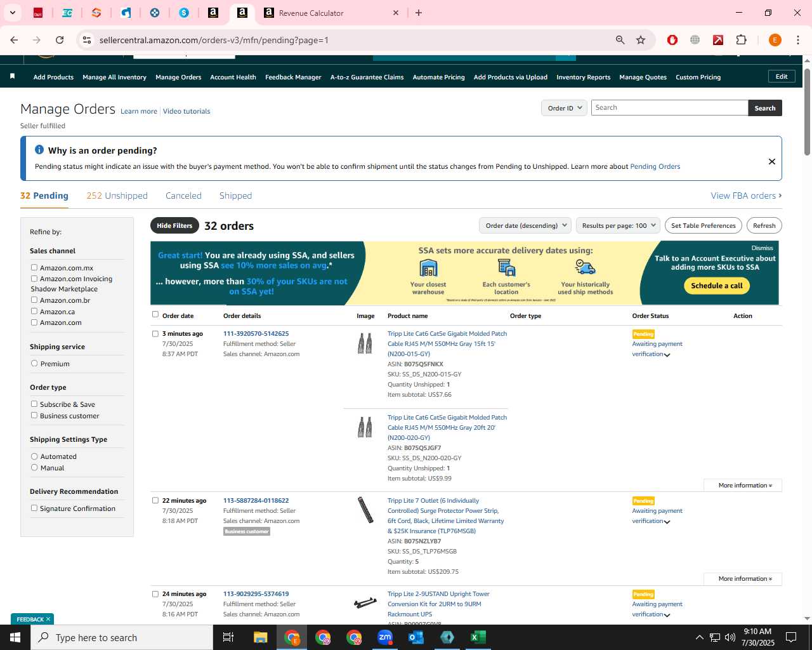The width and height of the screenshot is (812, 650).
Task: Close the FEEDBACK tab's x
Action: click(x=48, y=619)
